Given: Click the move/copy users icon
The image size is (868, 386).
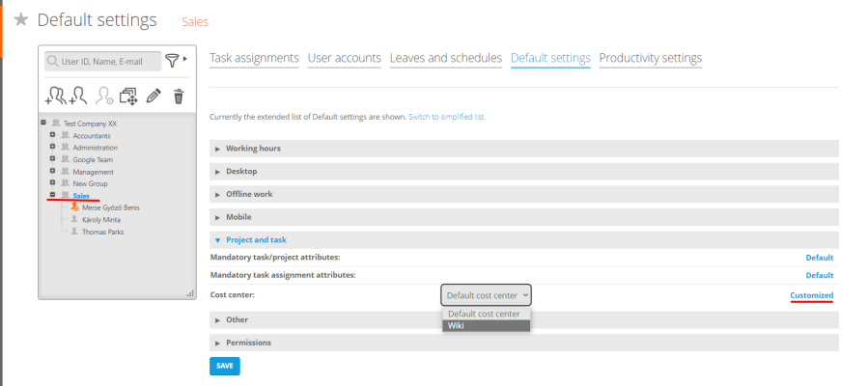Looking at the screenshot, I should click(x=127, y=95).
